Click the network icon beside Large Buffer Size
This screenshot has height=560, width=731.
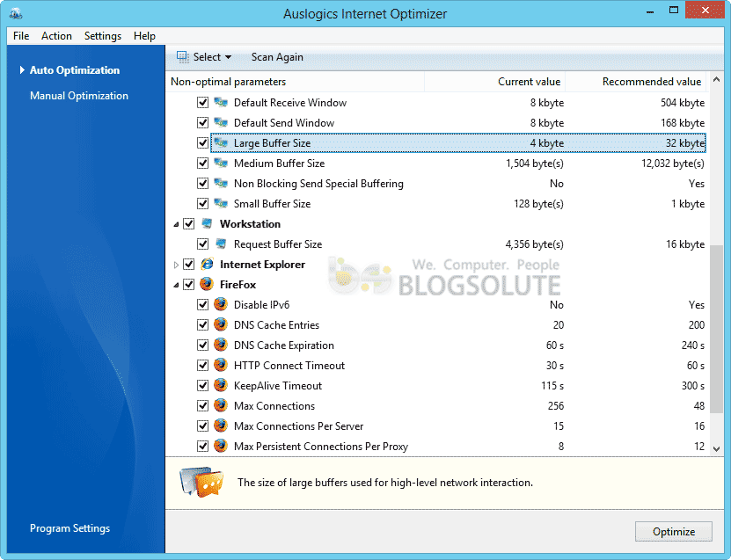coord(221,142)
